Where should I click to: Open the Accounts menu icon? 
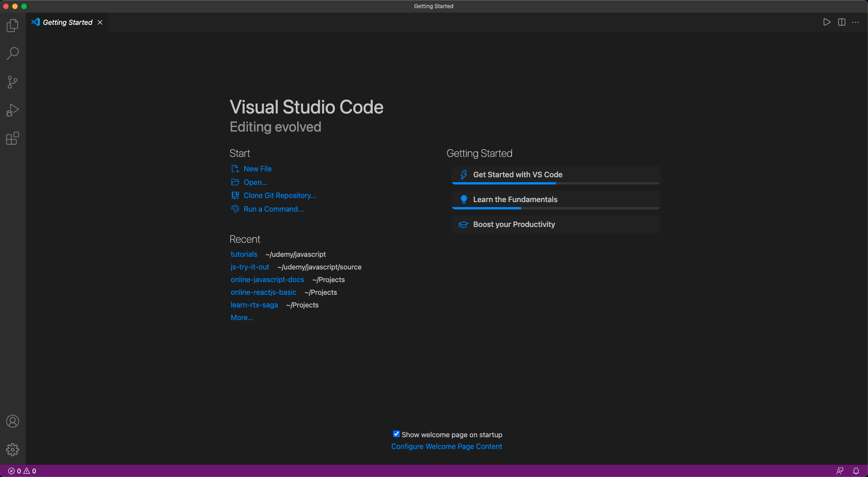13,421
